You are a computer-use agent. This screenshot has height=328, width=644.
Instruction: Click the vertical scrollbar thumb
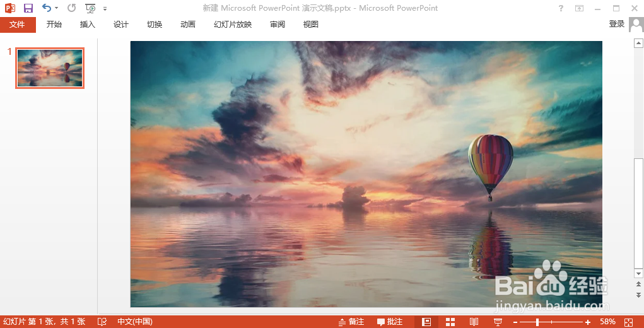(x=638, y=212)
